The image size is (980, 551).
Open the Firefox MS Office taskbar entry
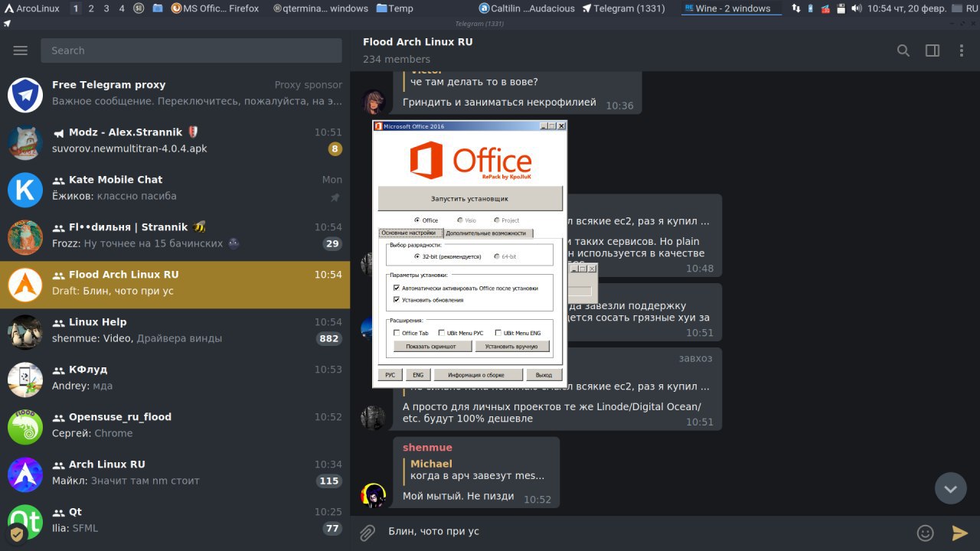(215, 8)
